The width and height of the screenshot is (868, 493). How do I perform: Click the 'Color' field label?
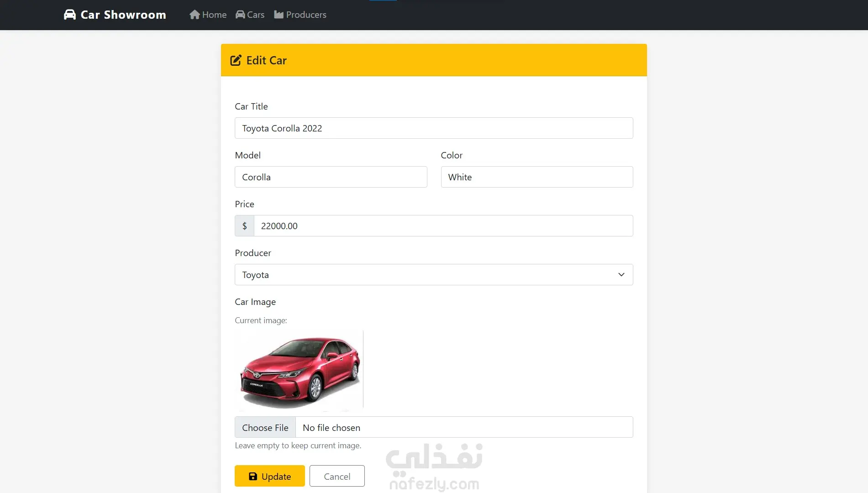click(x=452, y=155)
